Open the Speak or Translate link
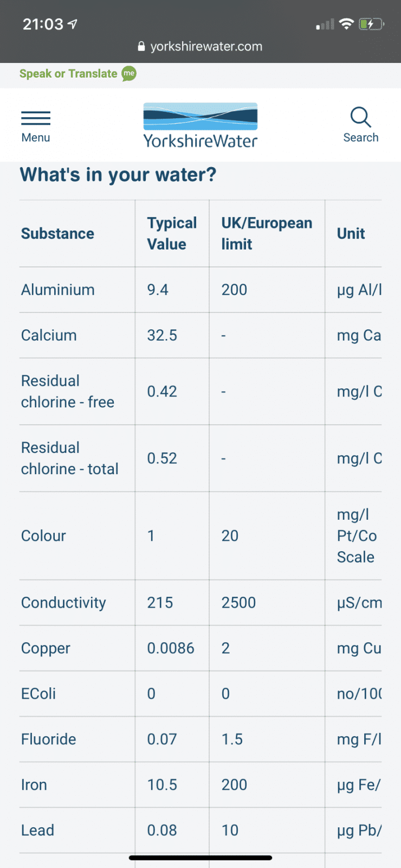This screenshot has height=868, width=401. click(68, 74)
